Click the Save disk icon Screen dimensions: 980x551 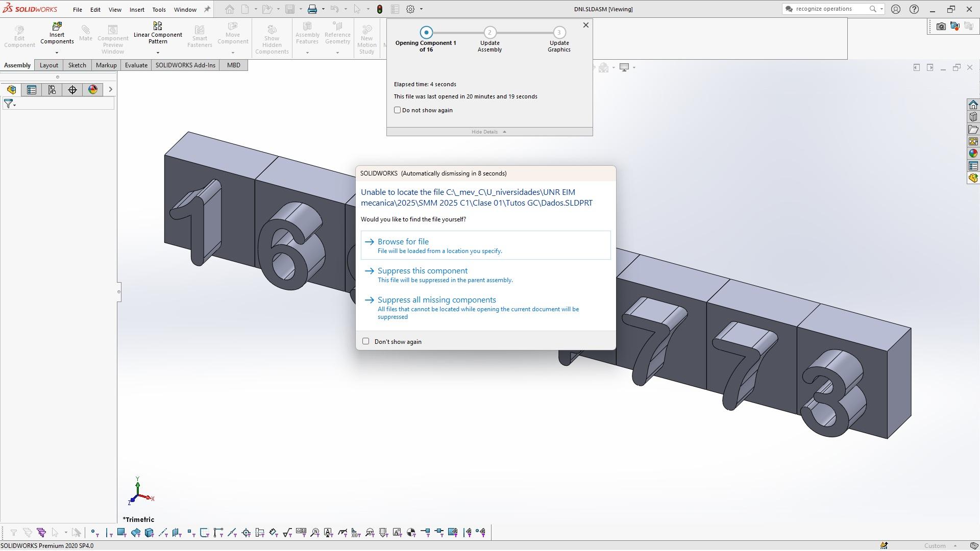tap(290, 9)
